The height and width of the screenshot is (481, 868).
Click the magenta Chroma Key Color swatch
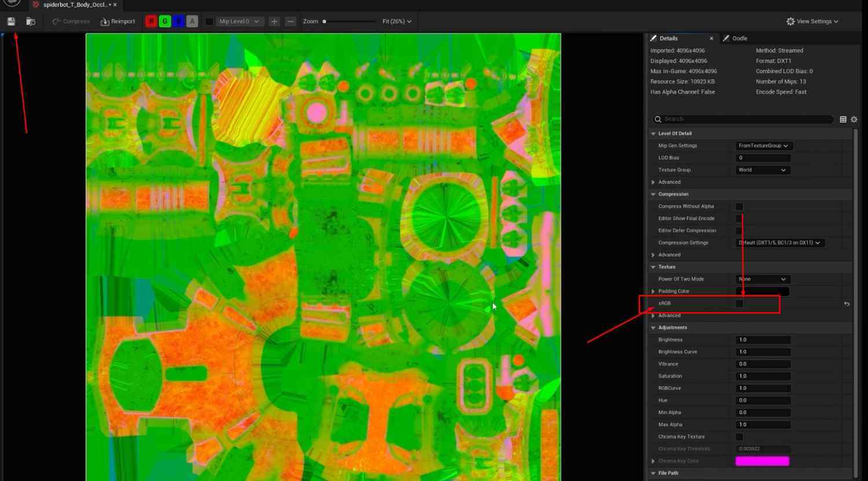tap(762, 461)
